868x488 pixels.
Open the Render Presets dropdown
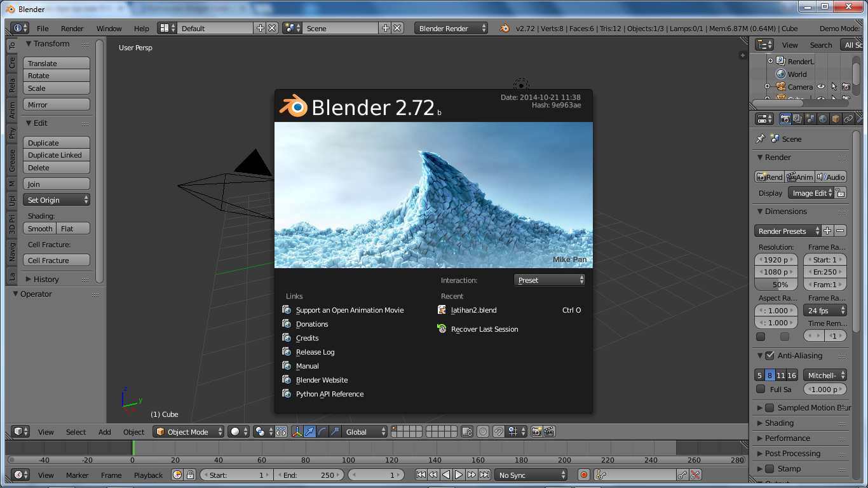click(788, 231)
